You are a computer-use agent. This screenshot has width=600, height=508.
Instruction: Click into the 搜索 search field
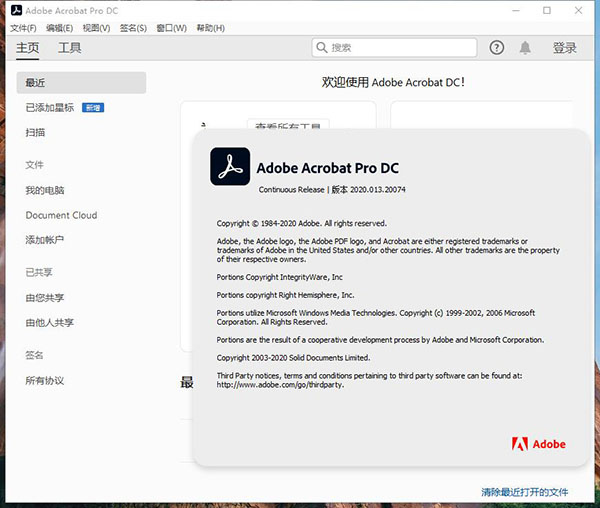tap(394, 47)
